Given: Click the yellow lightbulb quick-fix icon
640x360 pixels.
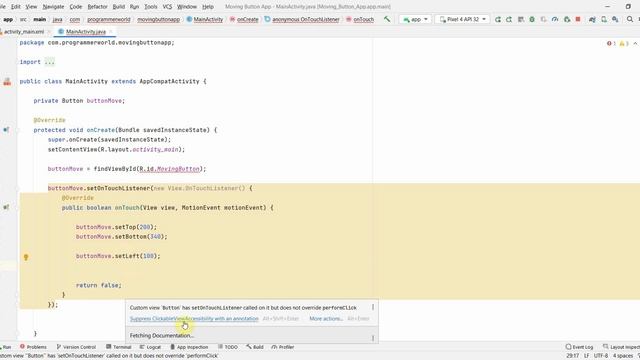Looking at the screenshot, I should pos(26,257).
